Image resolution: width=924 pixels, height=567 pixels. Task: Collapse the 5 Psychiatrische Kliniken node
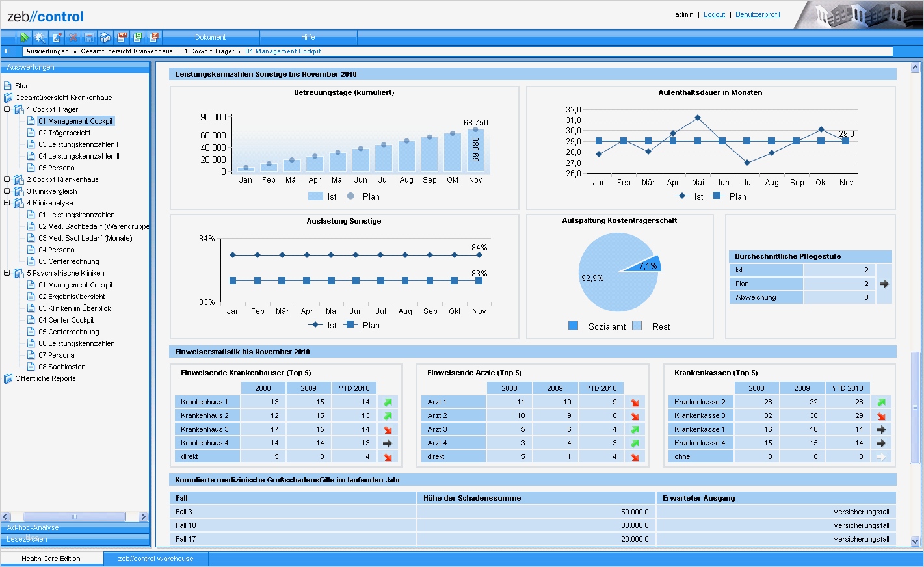[x=7, y=273]
